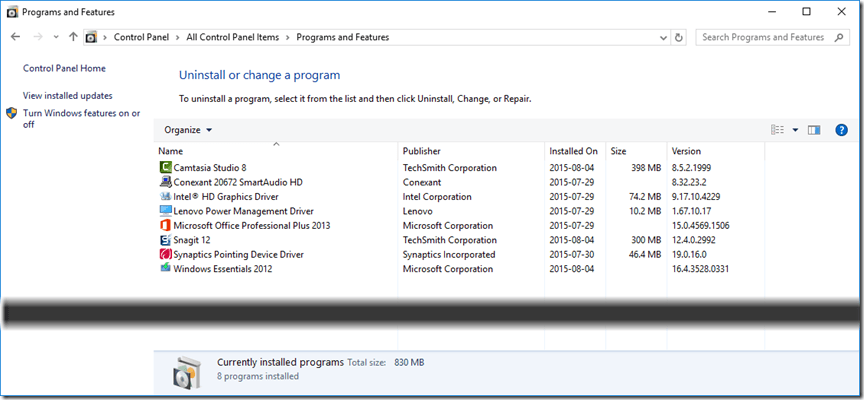Open the help question mark icon
This screenshot has width=864, height=400.
pos(841,130)
